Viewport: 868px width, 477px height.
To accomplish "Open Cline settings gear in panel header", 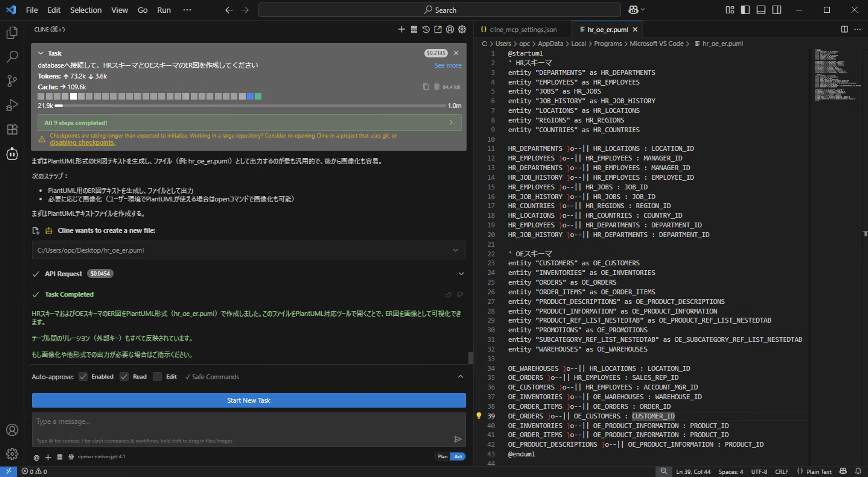I will point(462,30).
